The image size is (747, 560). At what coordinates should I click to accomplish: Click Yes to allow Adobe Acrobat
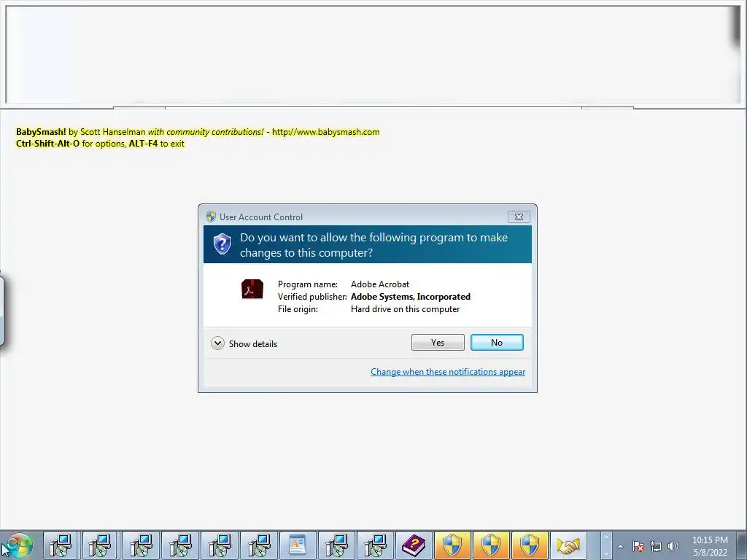438,343
